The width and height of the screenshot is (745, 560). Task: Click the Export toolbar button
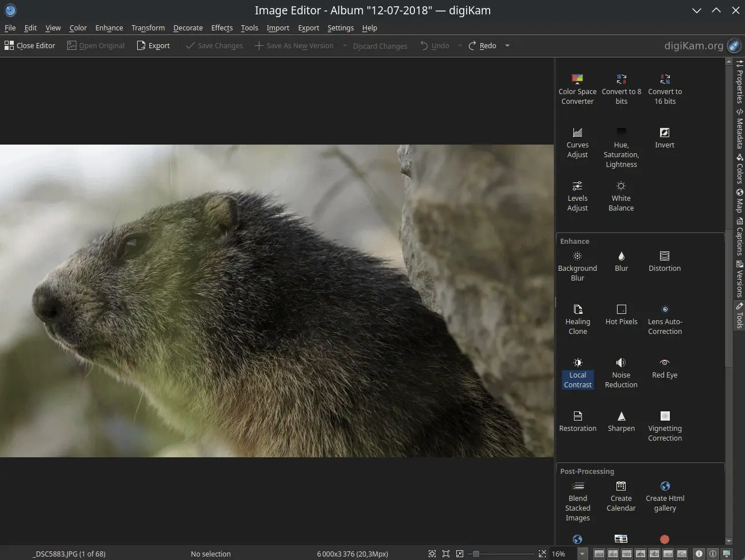tap(153, 46)
